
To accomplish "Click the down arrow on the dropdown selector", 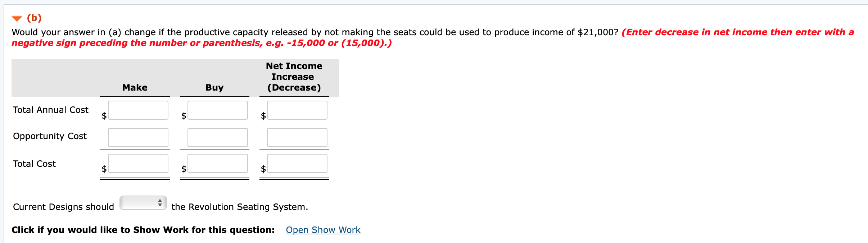I will point(159,205).
